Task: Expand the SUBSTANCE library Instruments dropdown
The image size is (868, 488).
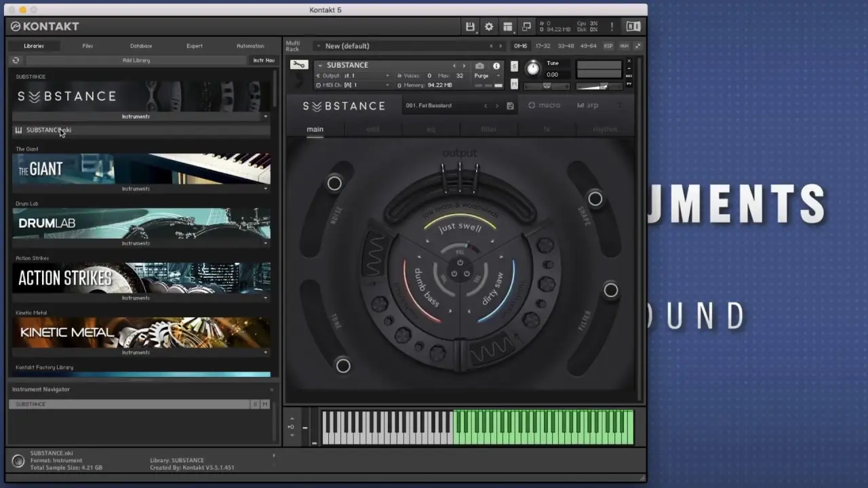Action: 265,117
